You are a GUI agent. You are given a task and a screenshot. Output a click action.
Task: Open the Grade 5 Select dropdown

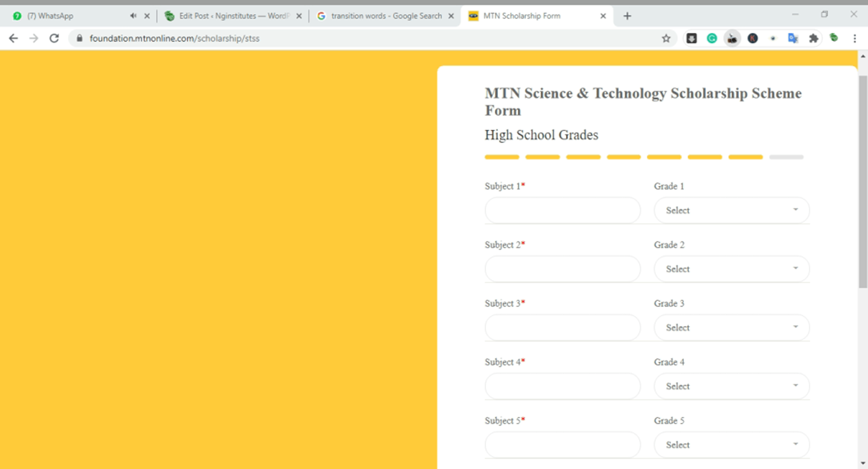[732, 445]
